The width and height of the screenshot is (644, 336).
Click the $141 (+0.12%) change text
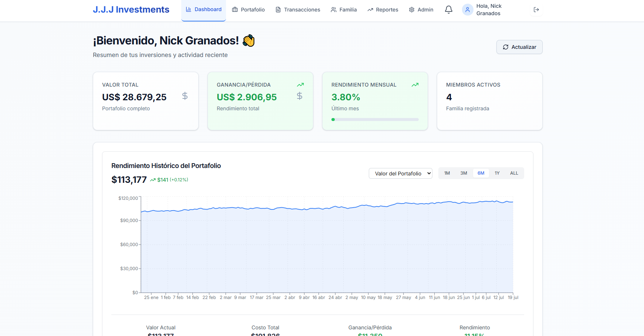173,180
